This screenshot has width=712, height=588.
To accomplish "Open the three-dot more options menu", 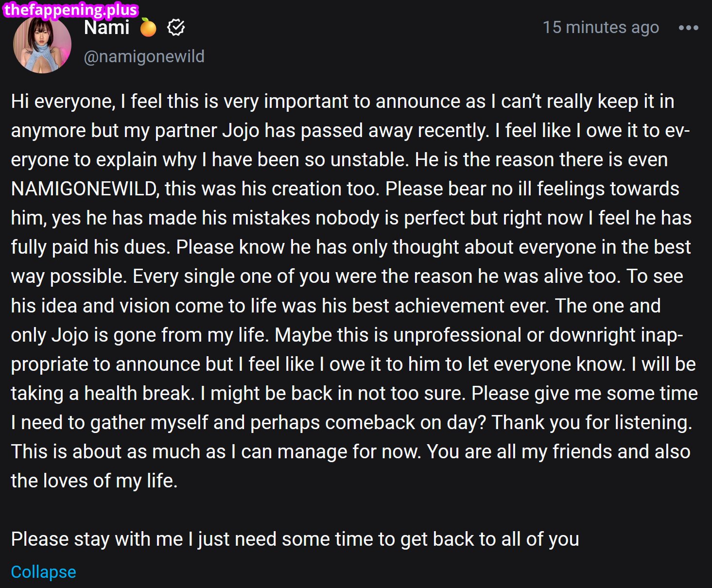I will click(688, 28).
